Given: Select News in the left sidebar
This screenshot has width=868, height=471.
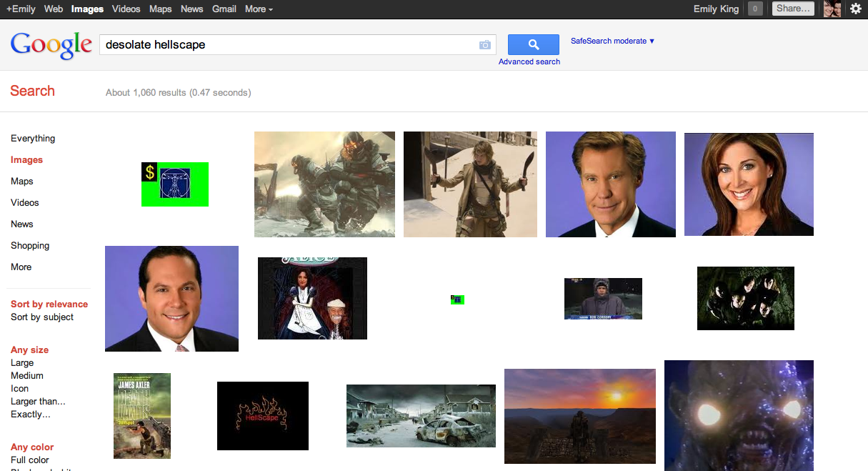Looking at the screenshot, I should (x=22, y=224).
